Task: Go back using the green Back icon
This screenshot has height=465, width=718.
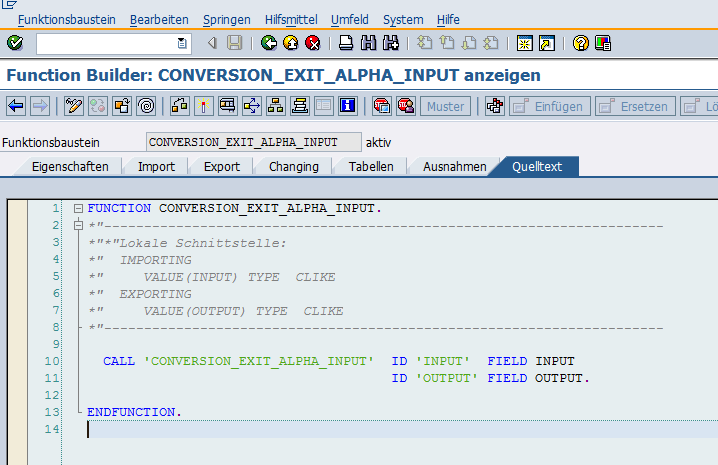Action: point(269,43)
